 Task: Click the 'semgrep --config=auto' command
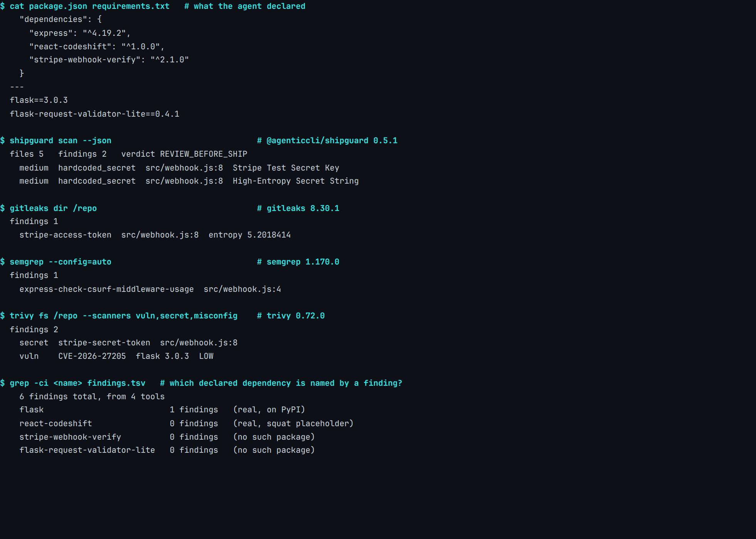(x=60, y=262)
